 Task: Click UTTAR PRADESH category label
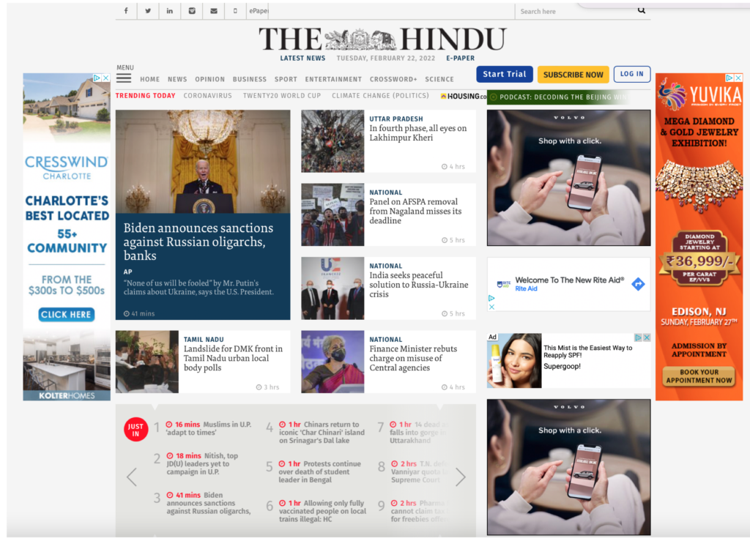tap(396, 119)
